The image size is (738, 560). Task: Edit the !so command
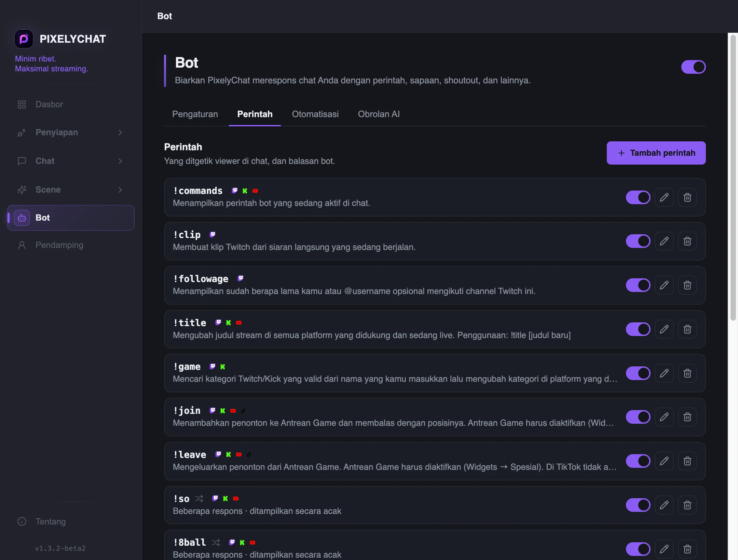(664, 505)
